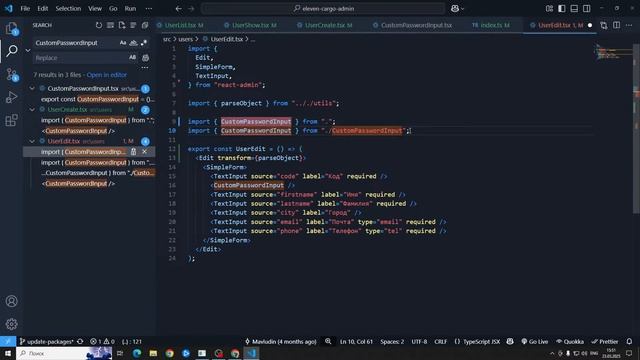Click the zoom magnifier status bar icon
The height and width of the screenshot is (360, 640).
pyautogui.click(x=328, y=341)
